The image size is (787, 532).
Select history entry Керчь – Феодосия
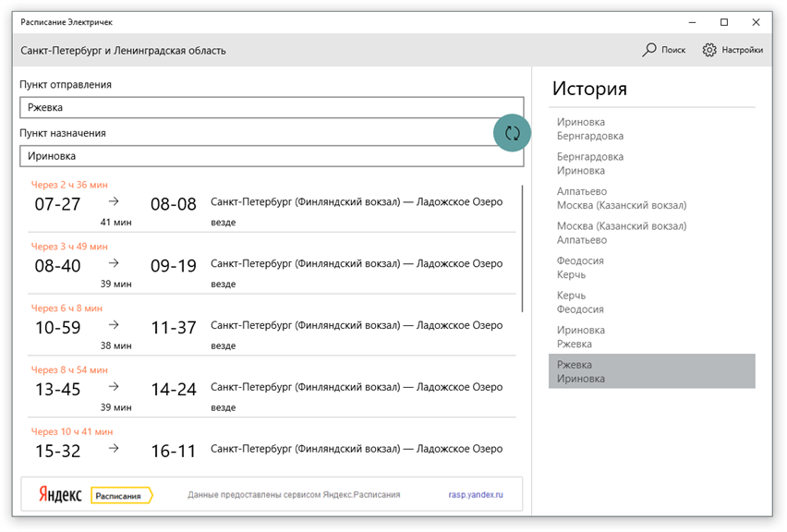[651, 302]
